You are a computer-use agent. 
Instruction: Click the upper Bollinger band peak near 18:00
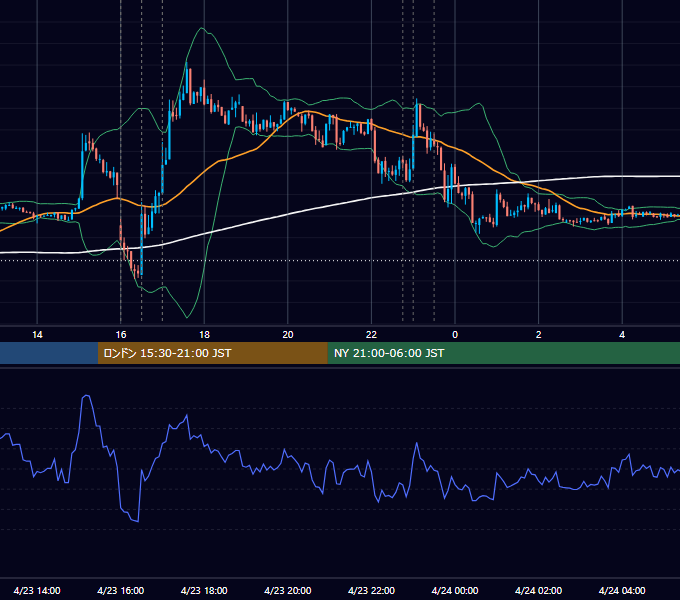pos(202,28)
